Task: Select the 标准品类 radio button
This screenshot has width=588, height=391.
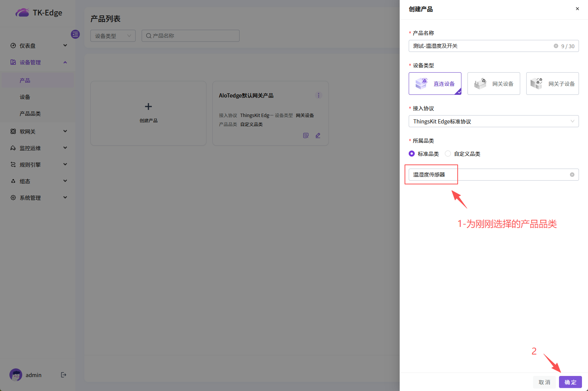Action: (412, 154)
